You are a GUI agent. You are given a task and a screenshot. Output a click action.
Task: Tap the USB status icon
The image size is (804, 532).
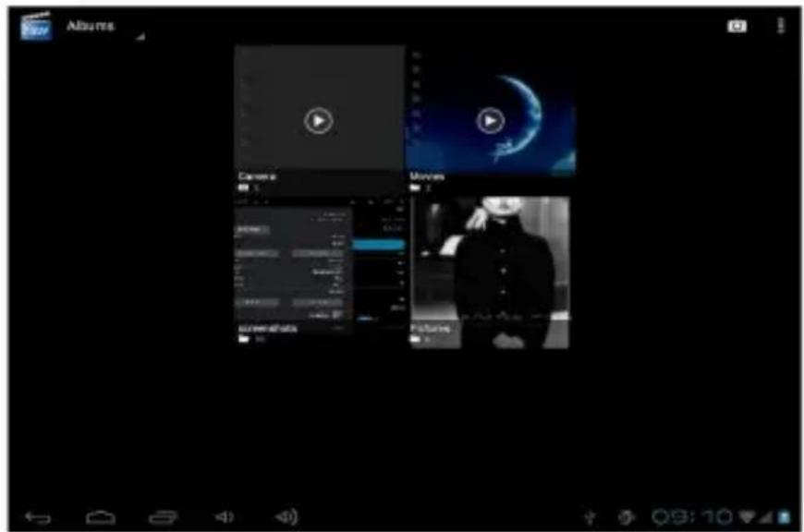click(591, 517)
